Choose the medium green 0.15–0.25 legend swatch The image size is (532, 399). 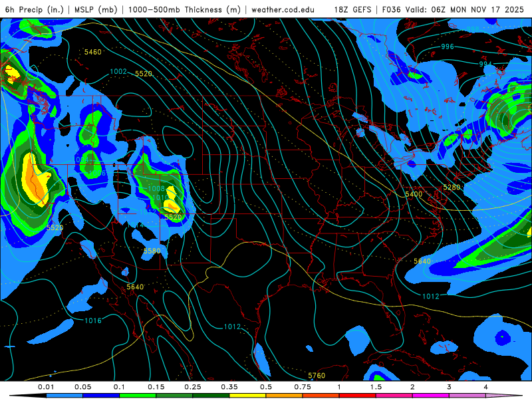coord(174,396)
